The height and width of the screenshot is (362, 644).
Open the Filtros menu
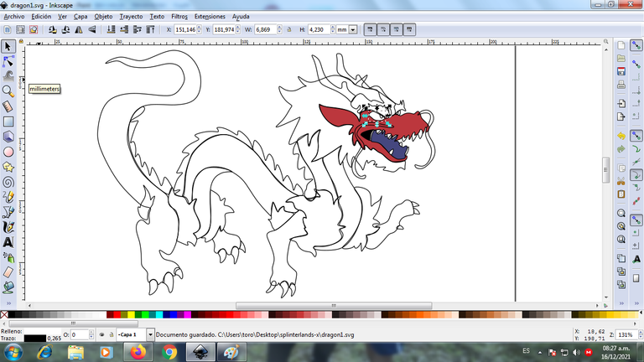coord(179,17)
